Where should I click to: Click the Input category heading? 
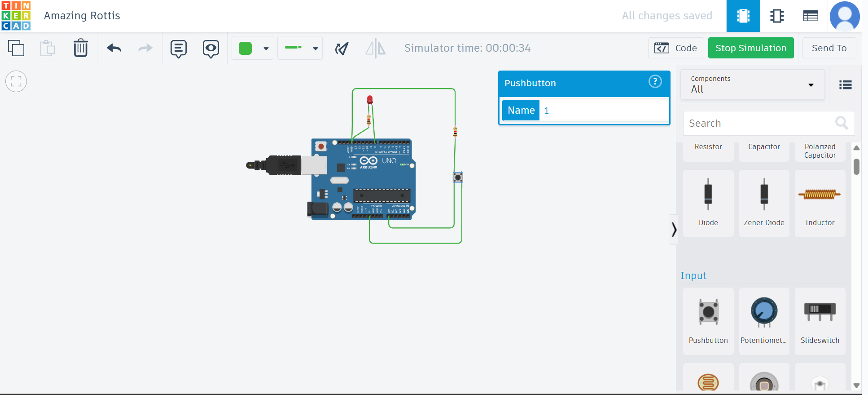pyautogui.click(x=693, y=275)
